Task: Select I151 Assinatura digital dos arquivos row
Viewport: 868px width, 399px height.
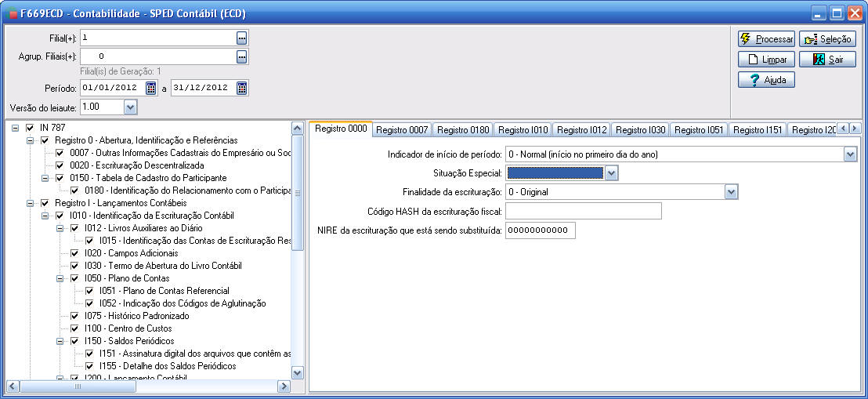Action: click(195, 354)
